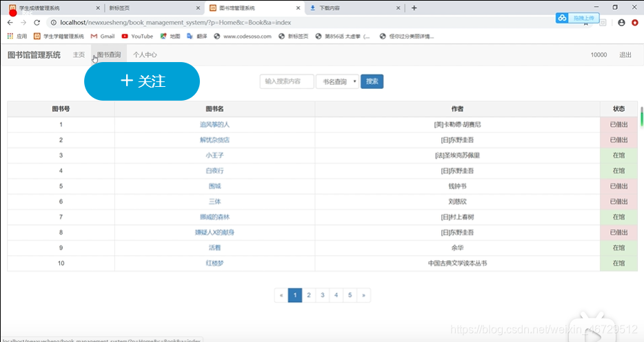The width and height of the screenshot is (644, 342).
Task: Focus the 输入搜索内容 search field
Action: tap(287, 81)
